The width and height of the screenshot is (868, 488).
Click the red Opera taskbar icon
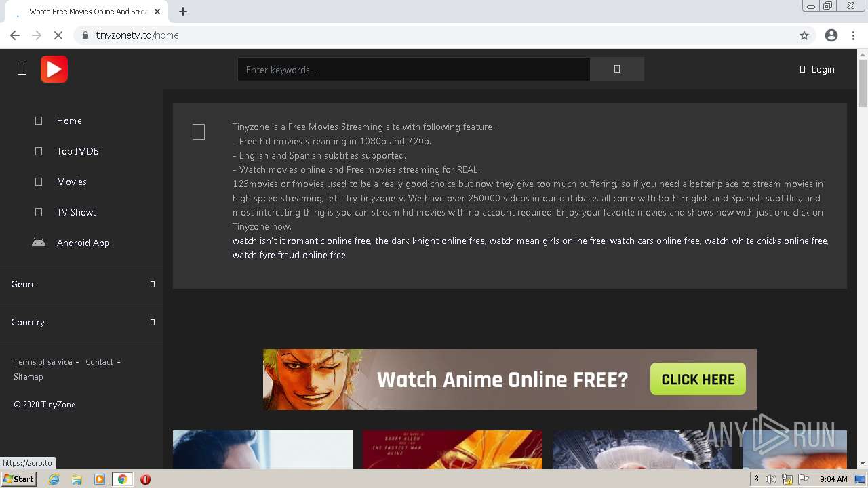click(145, 479)
